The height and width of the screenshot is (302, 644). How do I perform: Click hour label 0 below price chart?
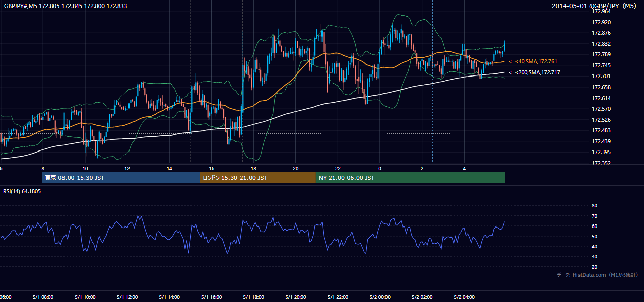coord(380,168)
